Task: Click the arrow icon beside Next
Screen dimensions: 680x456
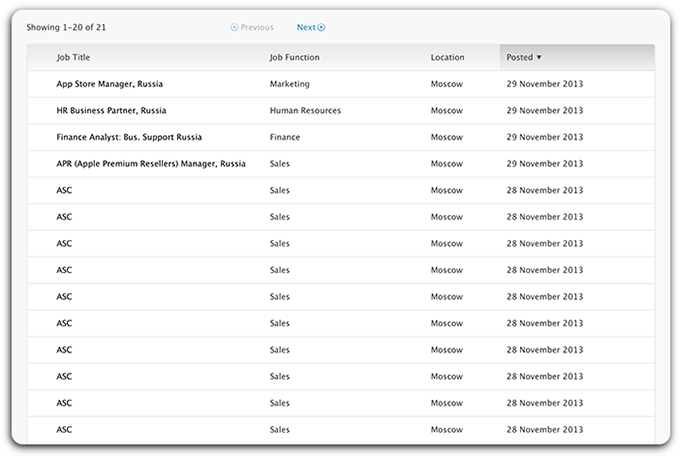Action: pyautogui.click(x=322, y=28)
